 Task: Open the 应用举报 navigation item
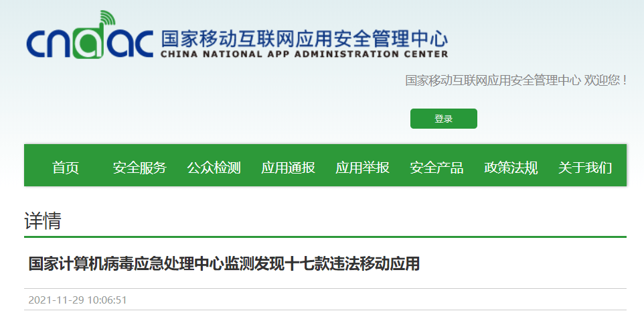[363, 168]
